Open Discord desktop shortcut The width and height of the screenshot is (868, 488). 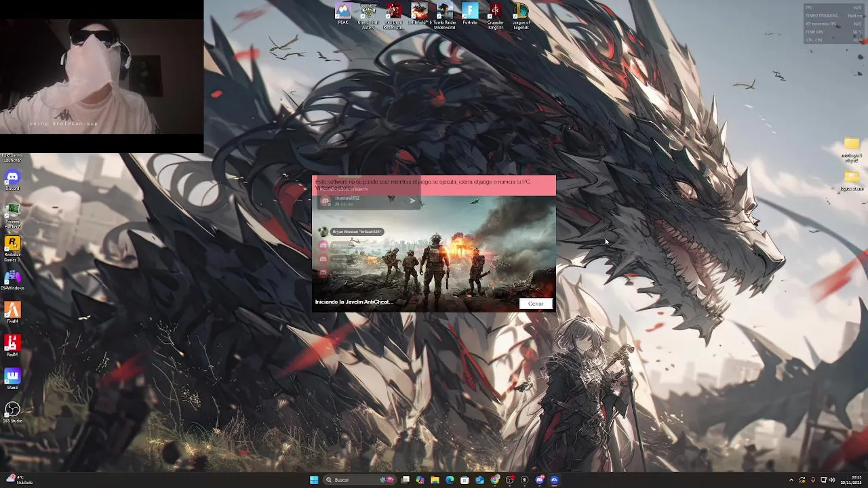[12, 181]
